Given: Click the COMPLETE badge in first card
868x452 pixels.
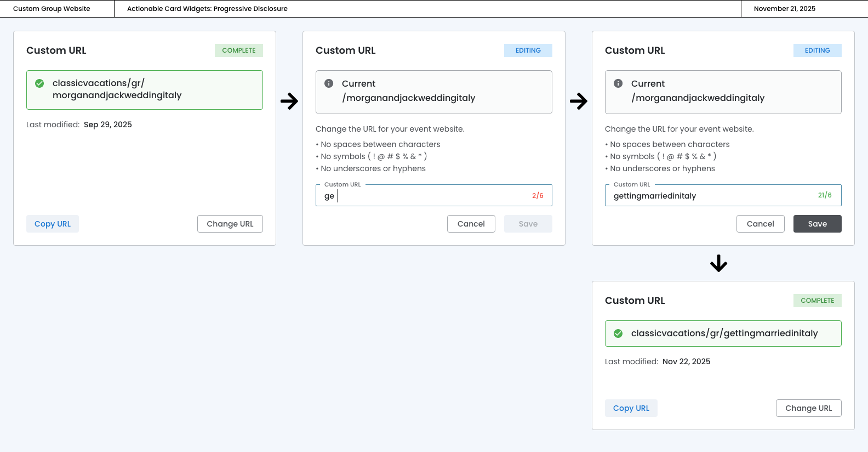Looking at the screenshot, I should click(239, 50).
